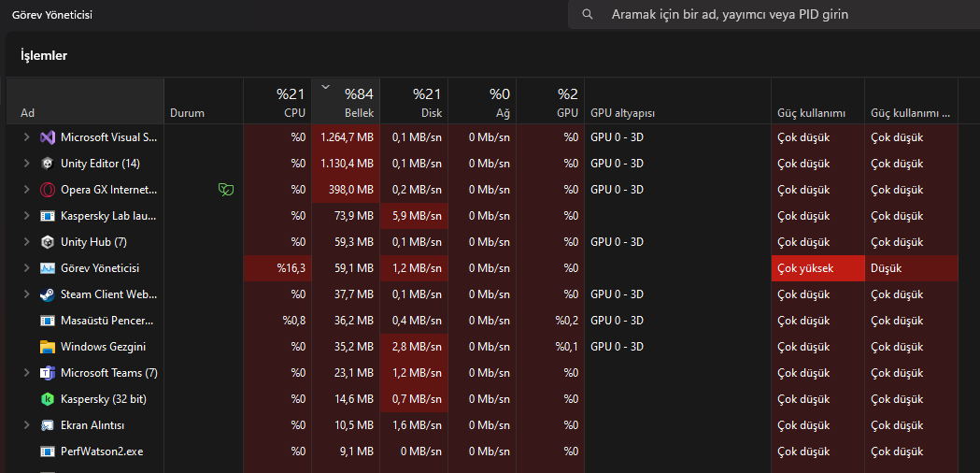This screenshot has height=473, width=980.
Task: Sort by the Durum column header
Action: click(x=203, y=101)
